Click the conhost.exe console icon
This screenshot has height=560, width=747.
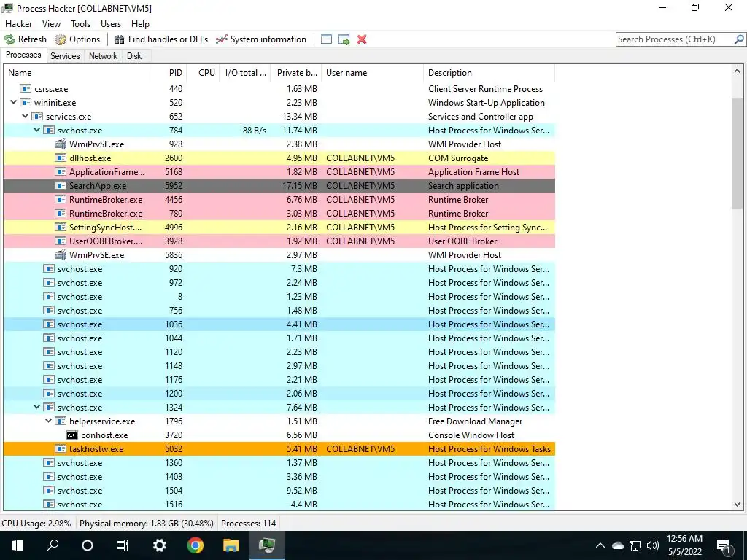tap(72, 435)
